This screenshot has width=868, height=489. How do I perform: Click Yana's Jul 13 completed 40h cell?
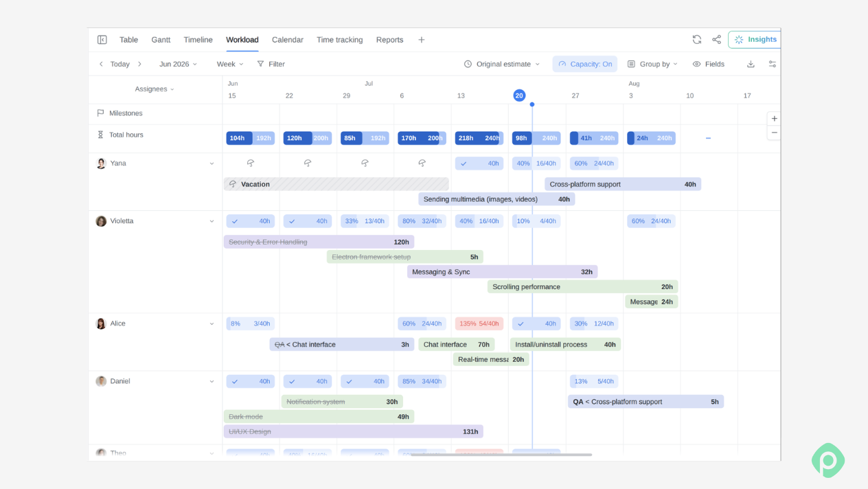pos(479,163)
